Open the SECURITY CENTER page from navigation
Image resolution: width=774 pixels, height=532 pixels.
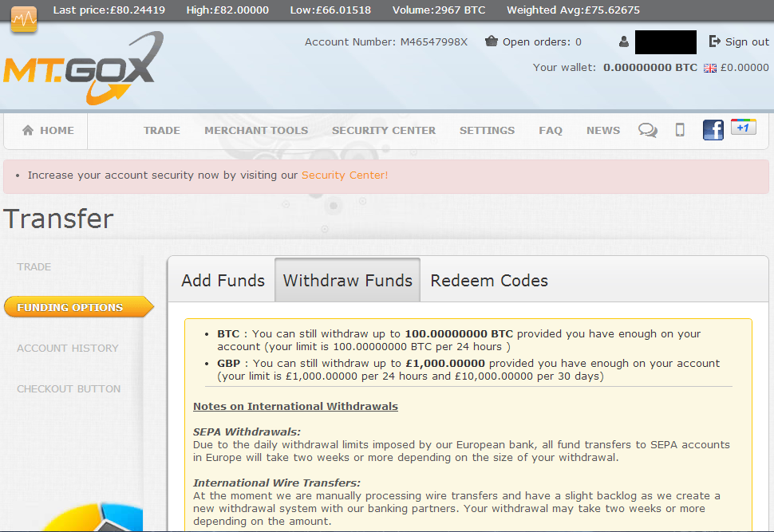pos(384,129)
